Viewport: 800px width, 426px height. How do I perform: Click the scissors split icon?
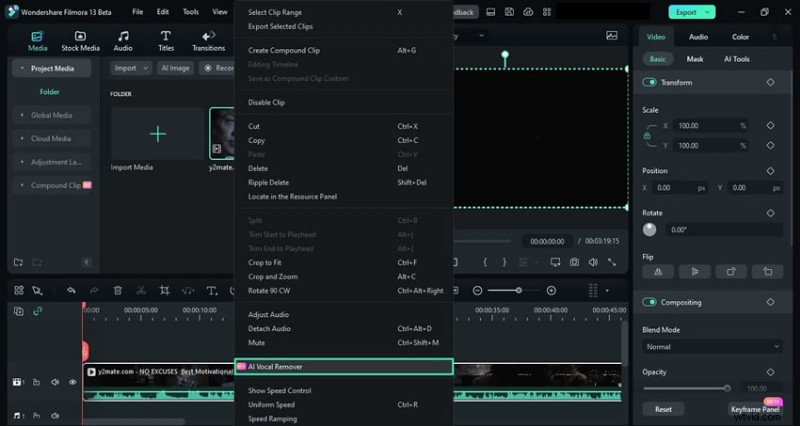141,290
